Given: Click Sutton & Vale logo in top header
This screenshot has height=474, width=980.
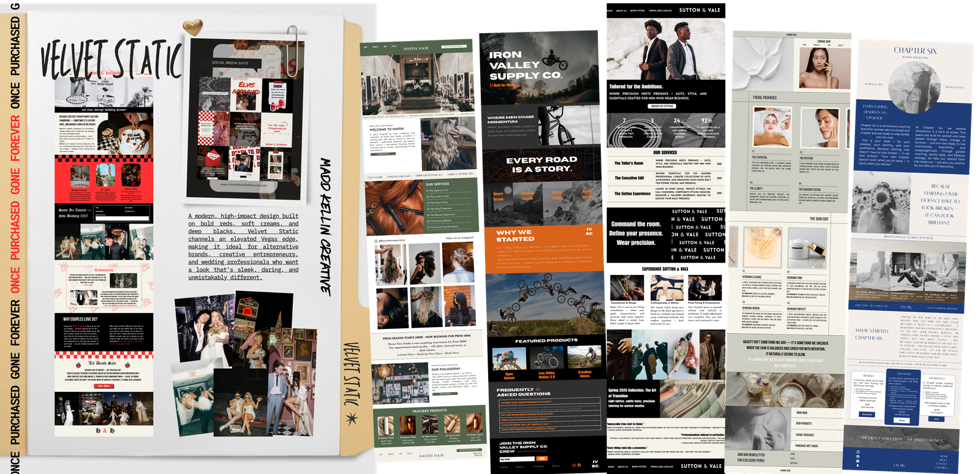Looking at the screenshot, I should click(x=699, y=10).
